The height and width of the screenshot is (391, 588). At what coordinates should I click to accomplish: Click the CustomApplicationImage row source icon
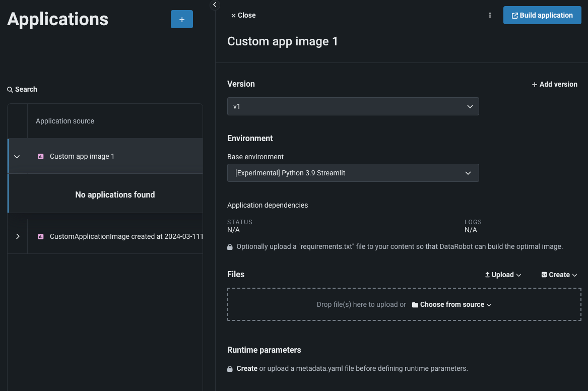[41, 236]
